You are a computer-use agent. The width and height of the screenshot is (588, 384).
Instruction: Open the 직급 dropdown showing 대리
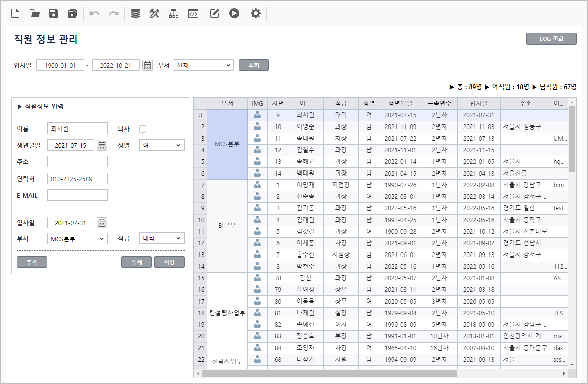[x=161, y=238]
